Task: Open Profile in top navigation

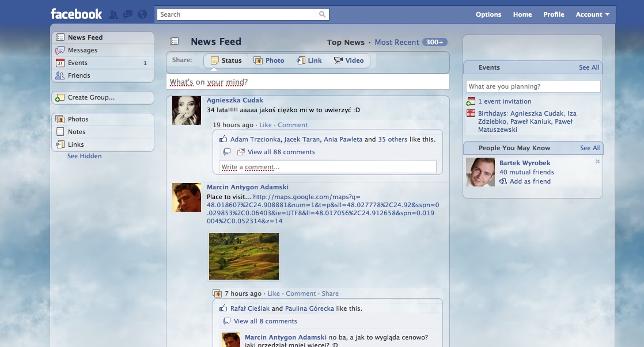Action: point(554,14)
